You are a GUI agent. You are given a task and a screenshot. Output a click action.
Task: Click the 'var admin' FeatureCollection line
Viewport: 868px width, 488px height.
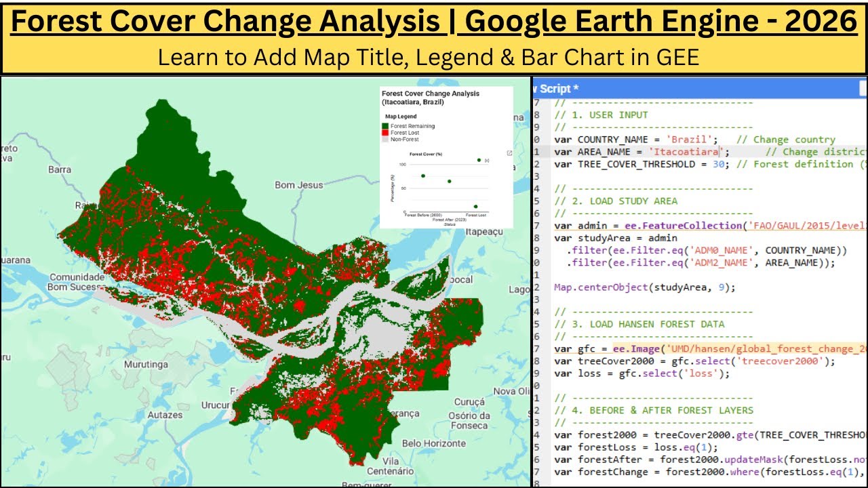(x=710, y=226)
